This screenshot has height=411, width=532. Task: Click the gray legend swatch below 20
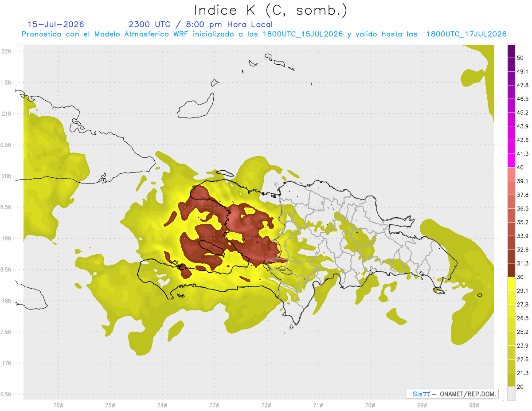[x=511, y=393]
